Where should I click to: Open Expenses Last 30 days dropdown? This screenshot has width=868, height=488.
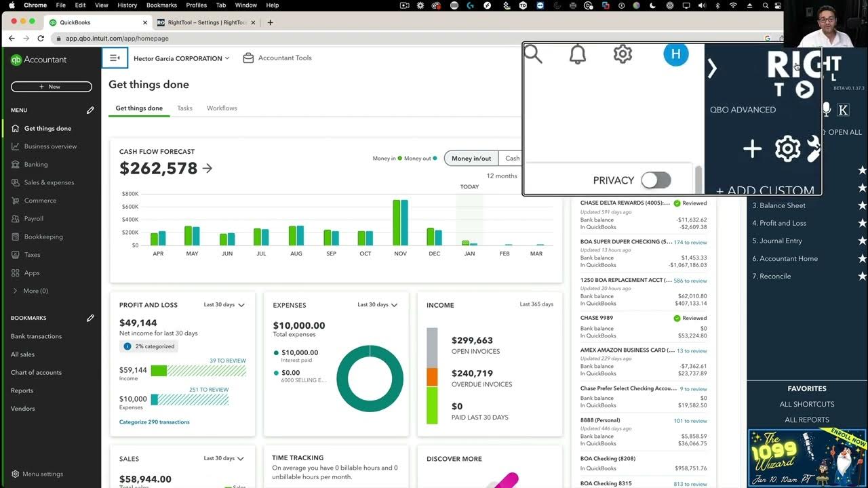378,305
